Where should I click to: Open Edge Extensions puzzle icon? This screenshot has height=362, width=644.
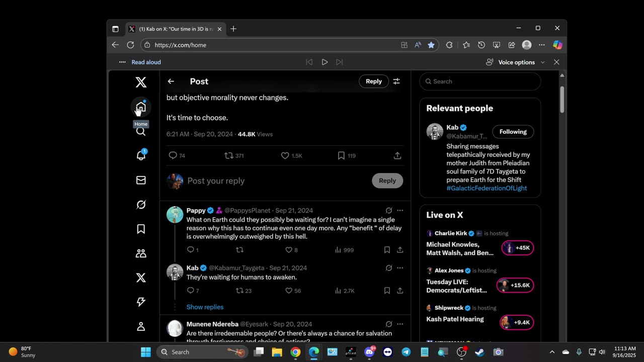click(x=449, y=45)
